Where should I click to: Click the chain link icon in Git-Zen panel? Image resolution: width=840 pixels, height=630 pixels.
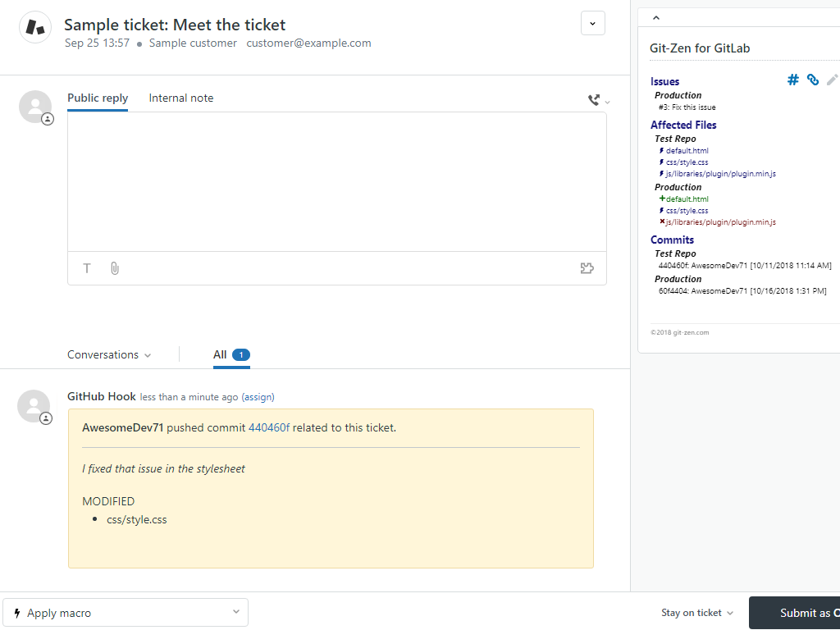812,80
